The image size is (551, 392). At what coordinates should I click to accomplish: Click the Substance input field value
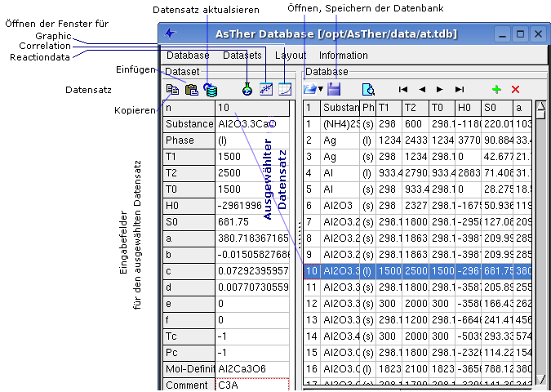click(252, 124)
